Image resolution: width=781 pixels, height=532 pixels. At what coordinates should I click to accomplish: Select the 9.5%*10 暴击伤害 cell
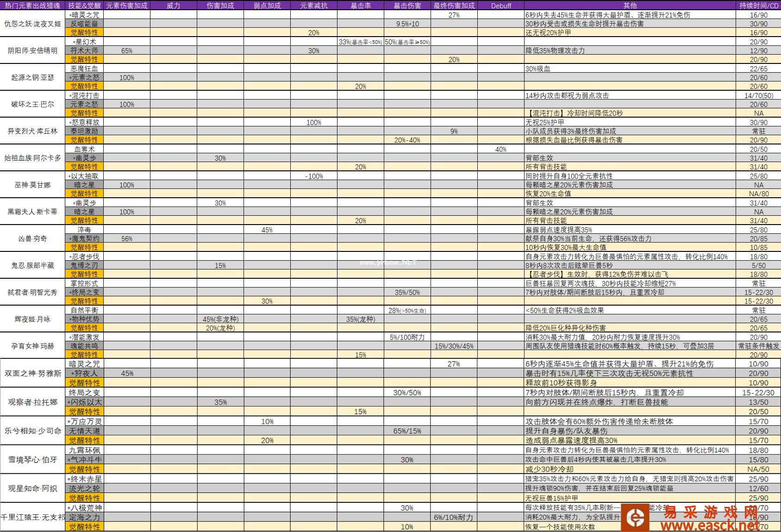pyautogui.click(x=407, y=24)
